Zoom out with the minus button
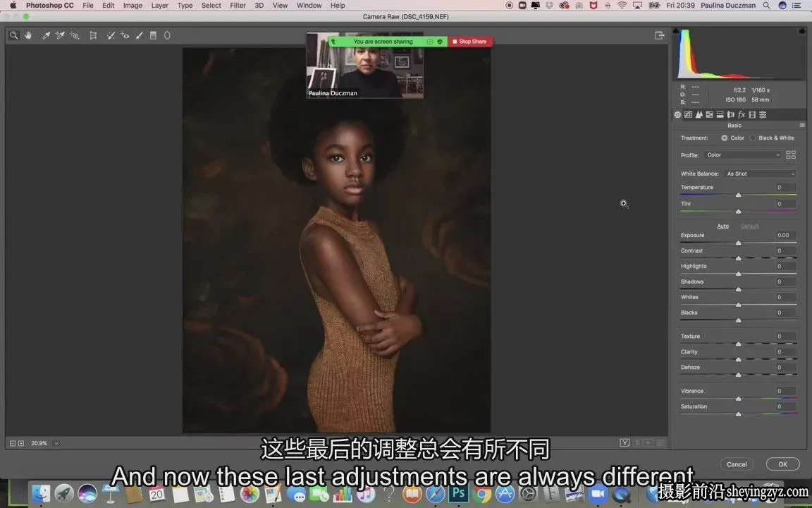 tap(13, 443)
